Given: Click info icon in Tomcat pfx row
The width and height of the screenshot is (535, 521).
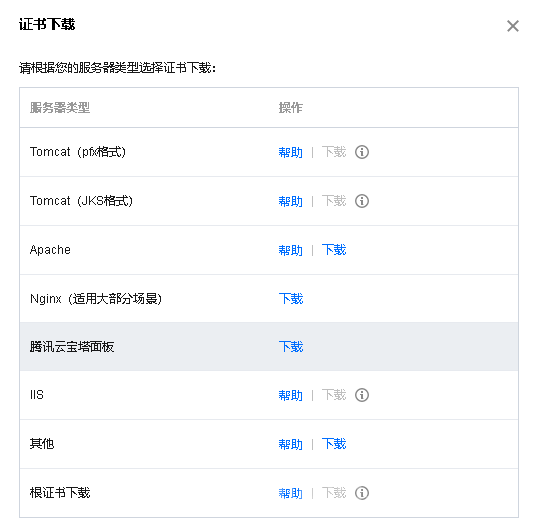Looking at the screenshot, I should [362, 152].
